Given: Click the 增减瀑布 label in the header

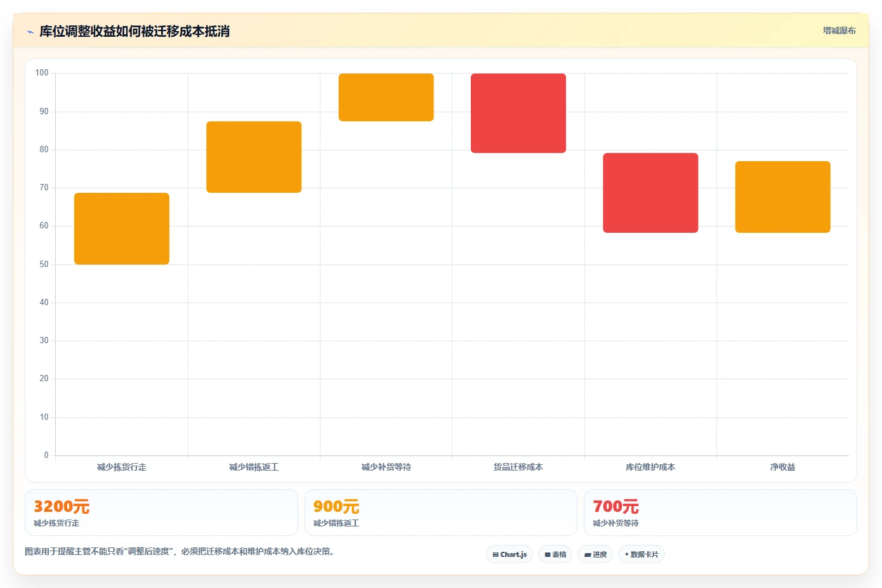Looking at the screenshot, I should [839, 30].
